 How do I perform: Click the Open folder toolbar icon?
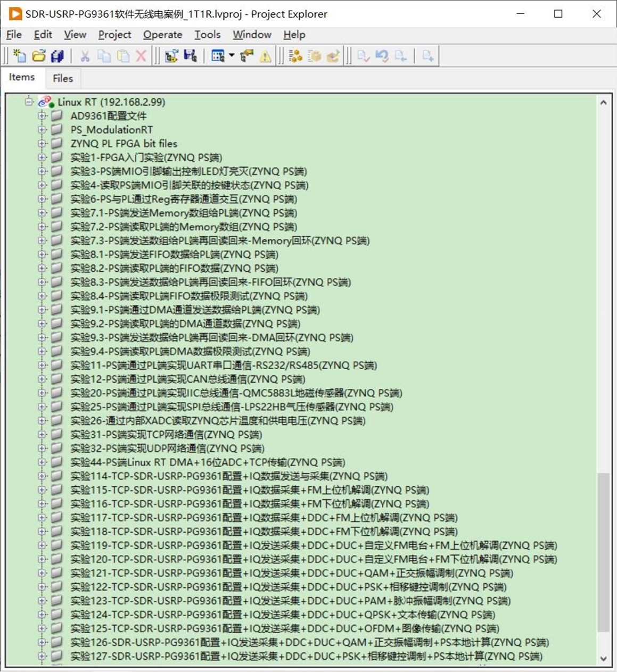(x=39, y=55)
